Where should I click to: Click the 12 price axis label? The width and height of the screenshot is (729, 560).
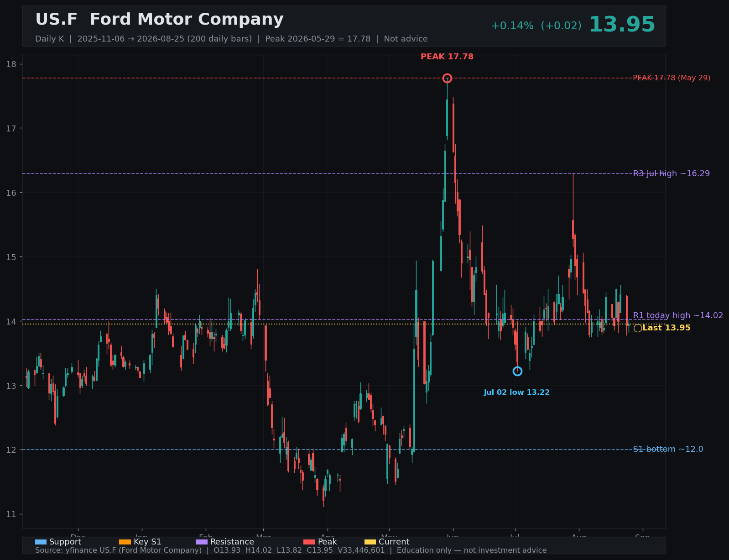pyautogui.click(x=11, y=450)
